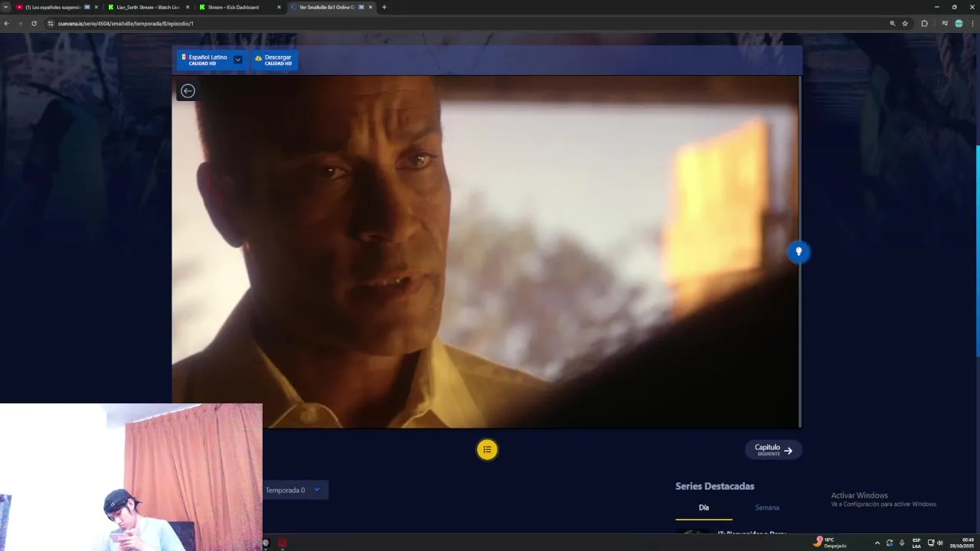This screenshot has width=980, height=551.
Task: Open the yellow episode list button
Action: 487,449
